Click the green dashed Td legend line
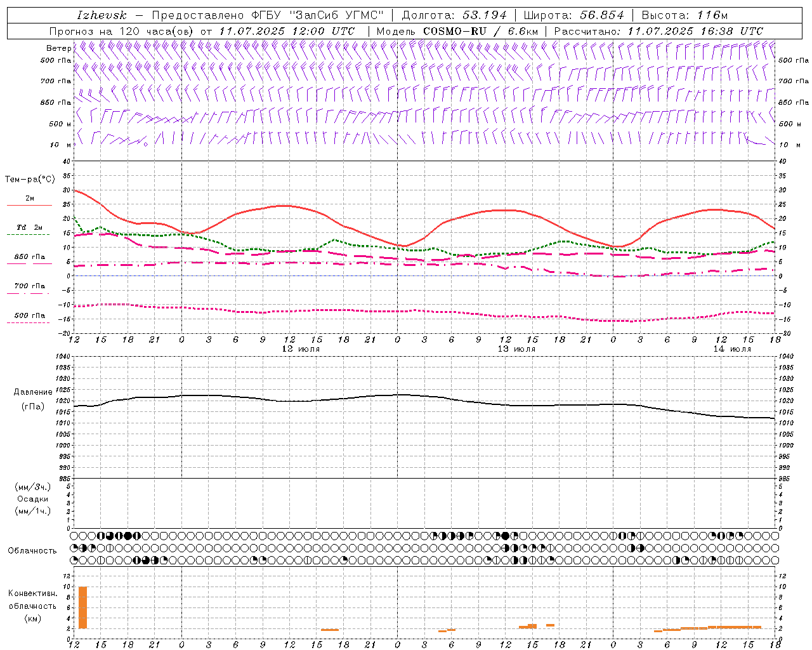 pyautogui.click(x=29, y=235)
